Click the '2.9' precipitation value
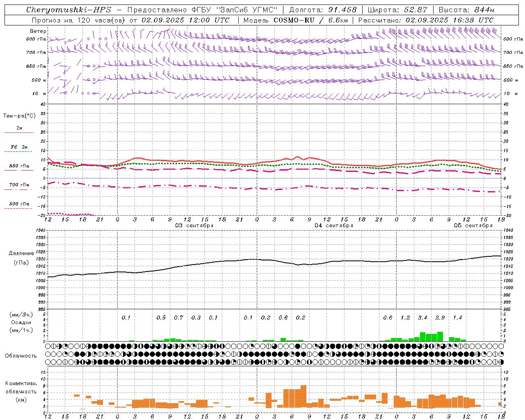The height and width of the screenshot is (420, 525). [440, 317]
